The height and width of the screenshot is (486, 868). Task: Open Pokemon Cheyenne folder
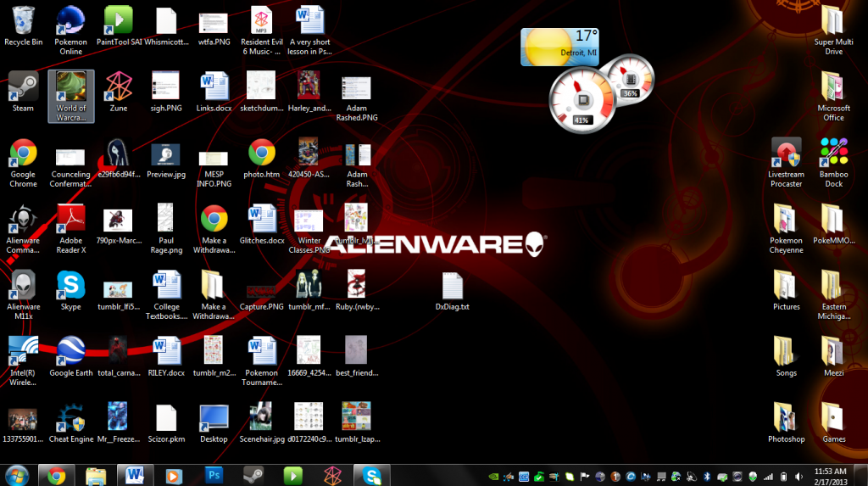786,229
